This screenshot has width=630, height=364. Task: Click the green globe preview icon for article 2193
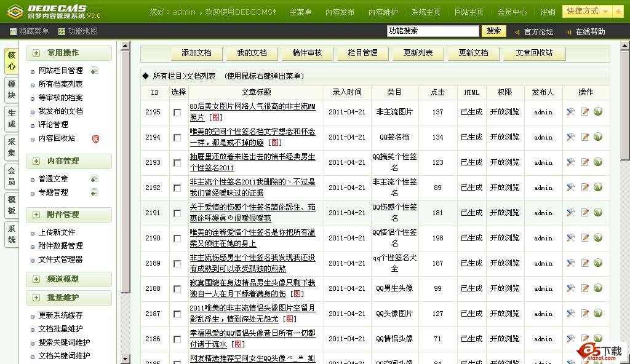pyautogui.click(x=598, y=162)
